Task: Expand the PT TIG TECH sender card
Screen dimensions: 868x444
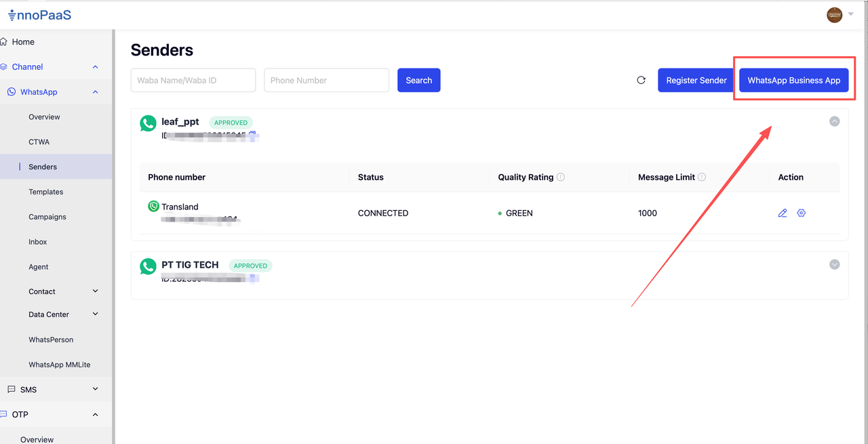Action: pos(834,264)
